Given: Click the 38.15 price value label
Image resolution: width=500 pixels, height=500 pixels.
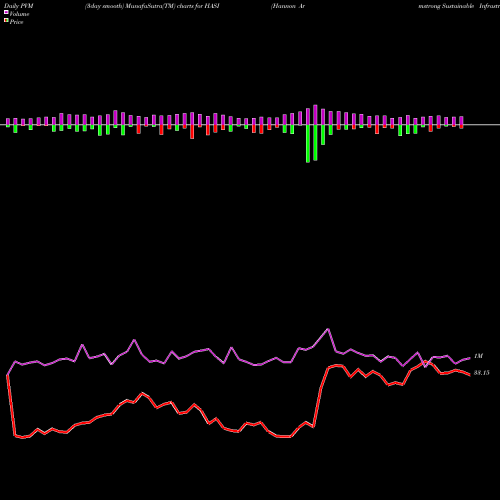Looking at the screenshot, I should pos(482,373).
